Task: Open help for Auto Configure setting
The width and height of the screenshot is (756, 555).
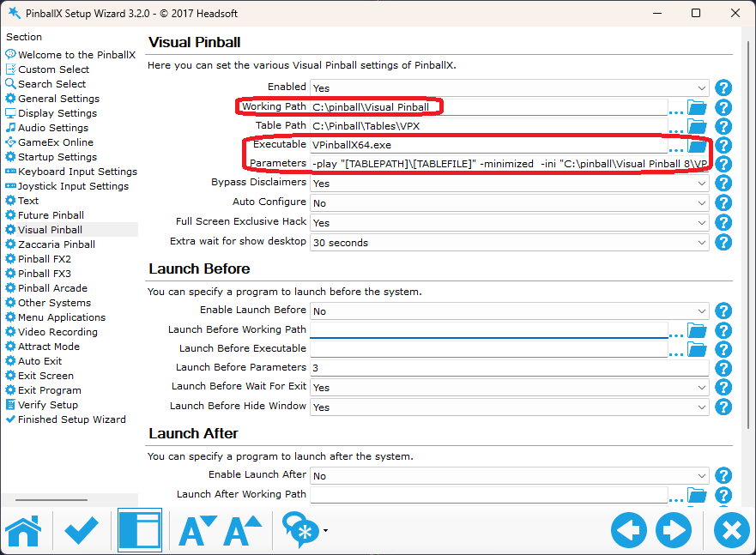Action: [723, 202]
